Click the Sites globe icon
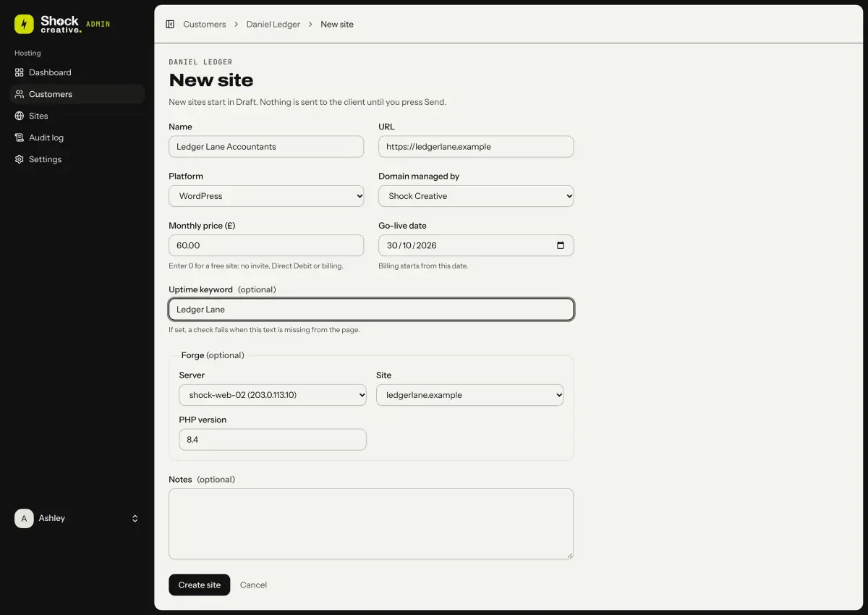Screen dimensions: 868x615 tap(20, 116)
